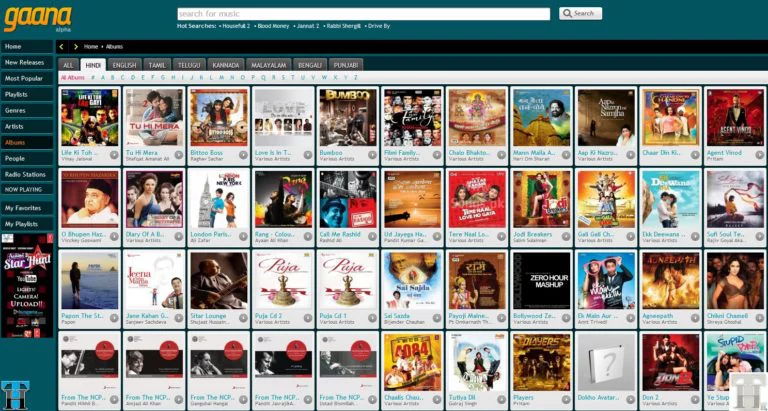Play the Bumboo album
This screenshot has width=768, height=411.
point(373,155)
